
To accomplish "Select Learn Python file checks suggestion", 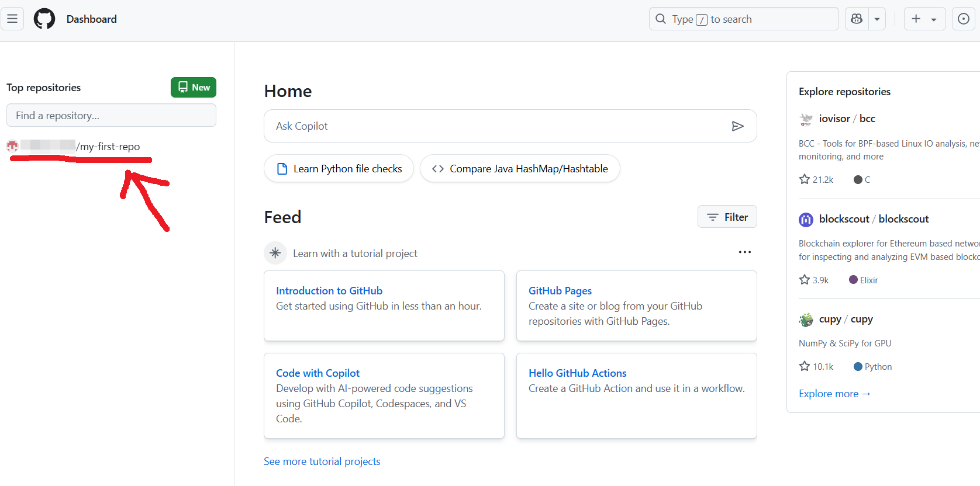I will coord(339,168).
